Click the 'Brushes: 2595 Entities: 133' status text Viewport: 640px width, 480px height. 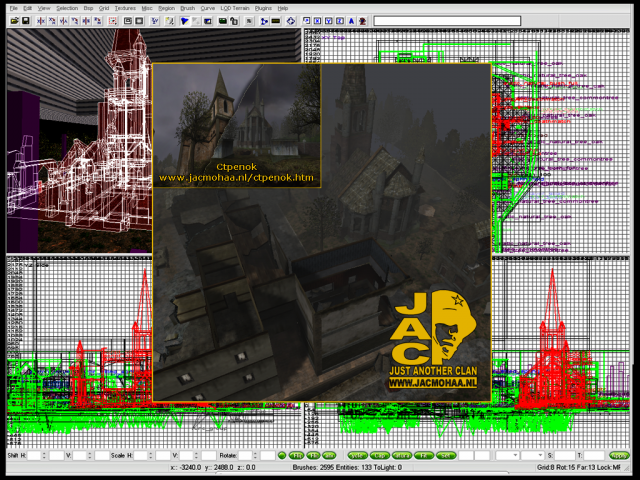(x=331, y=467)
